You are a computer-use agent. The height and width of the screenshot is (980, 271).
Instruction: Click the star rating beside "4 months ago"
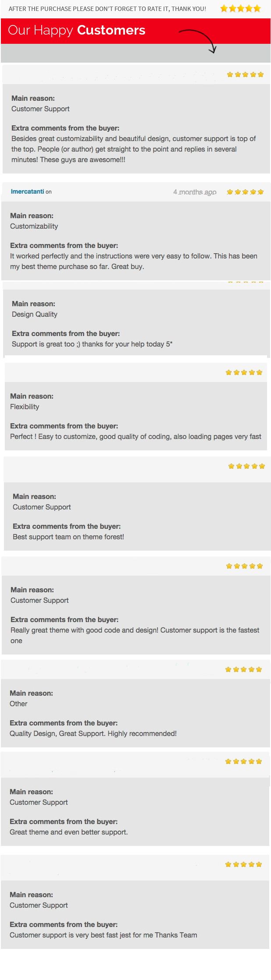(245, 192)
